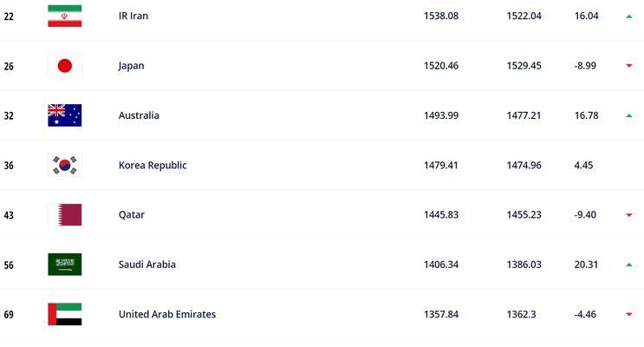Select Australia rank number 32

click(9, 116)
